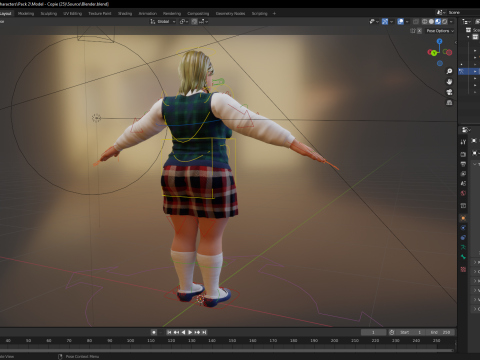Jump to the timeline start frame
The image size is (480, 360).
[169, 332]
